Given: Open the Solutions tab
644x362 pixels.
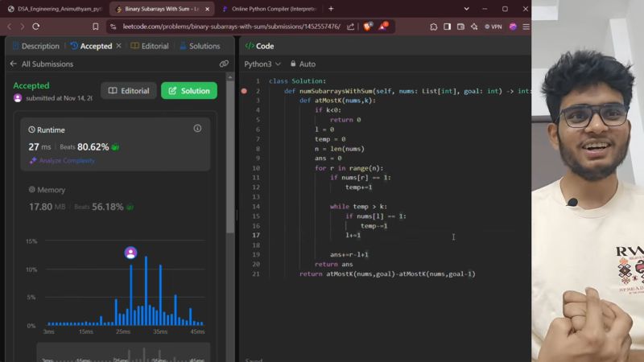Looking at the screenshot, I should 200,46.
